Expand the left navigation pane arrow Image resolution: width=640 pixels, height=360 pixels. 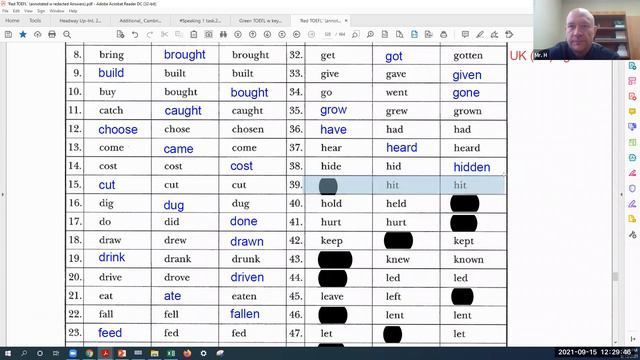point(2,195)
